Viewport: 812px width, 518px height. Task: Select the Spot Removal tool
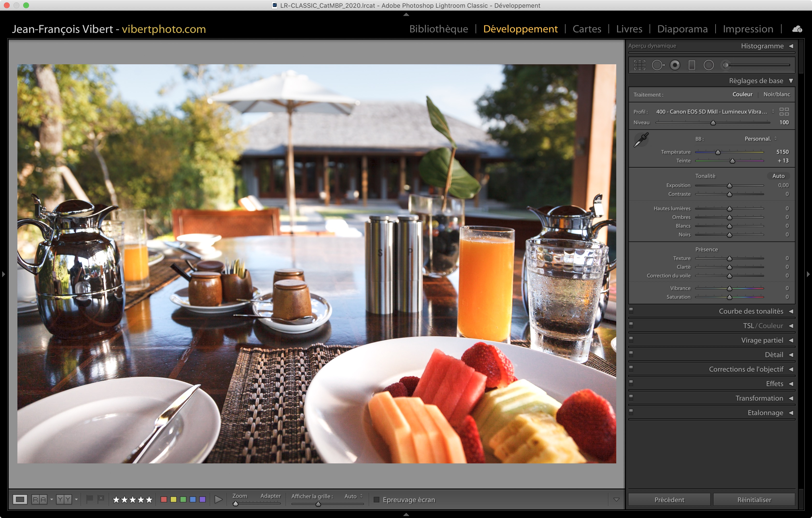[x=657, y=65]
